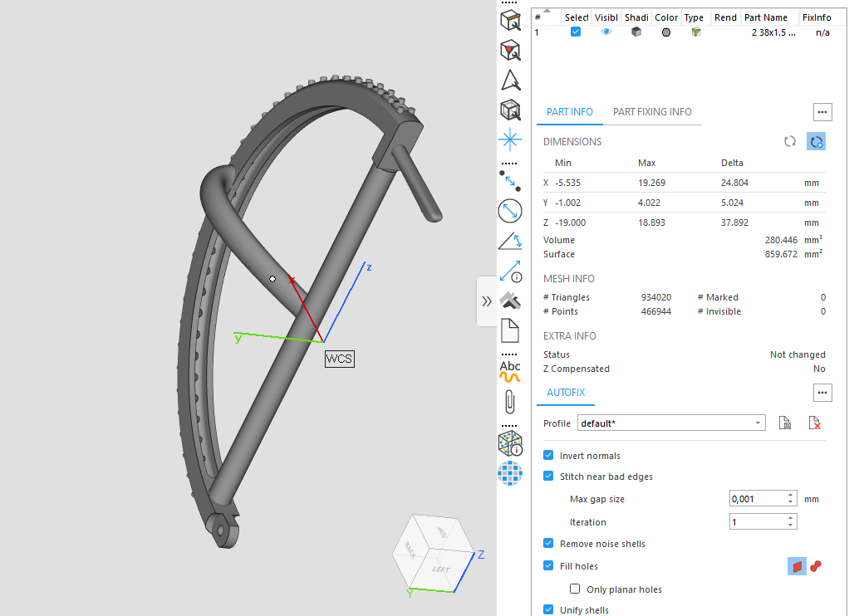The height and width of the screenshot is (616, 849).
Task: Click the part color swatch circle
Action: click(x=666, y=32)
